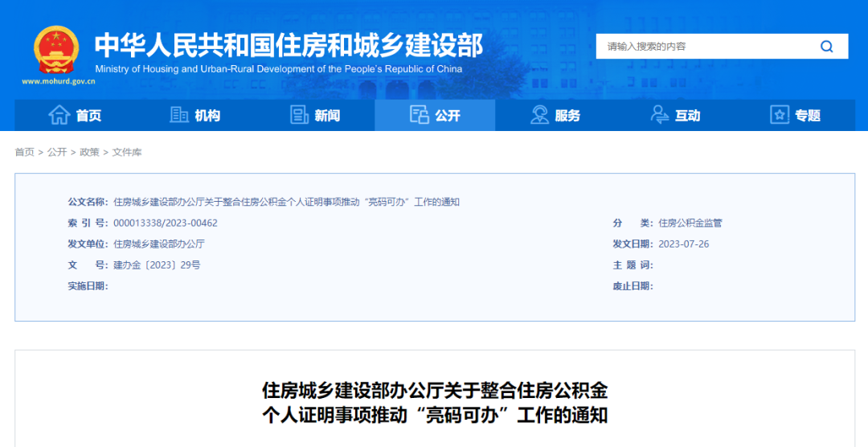Click the 发文日期 label

pos(633,244)
